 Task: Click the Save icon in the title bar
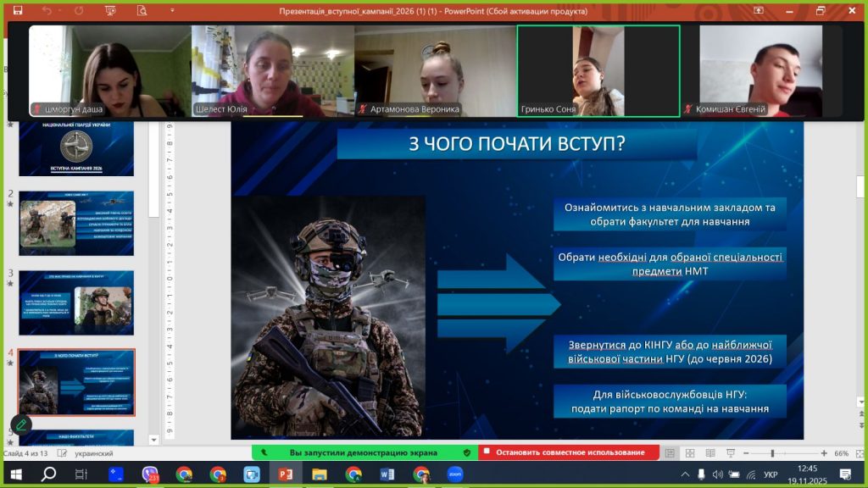point(18,11)
